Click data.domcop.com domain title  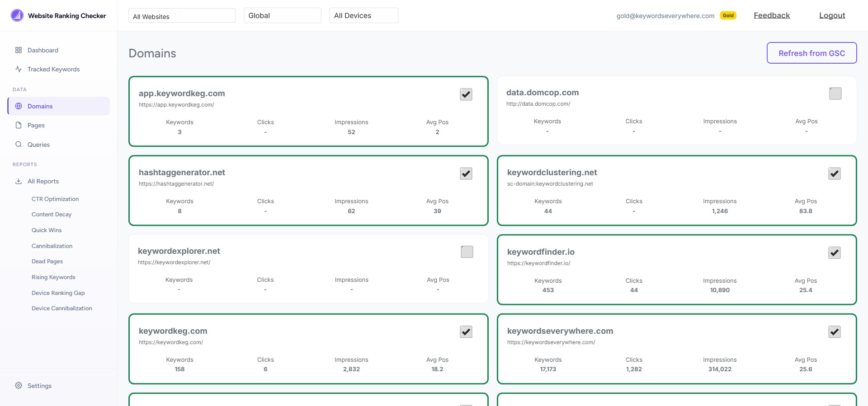point(542,93)
